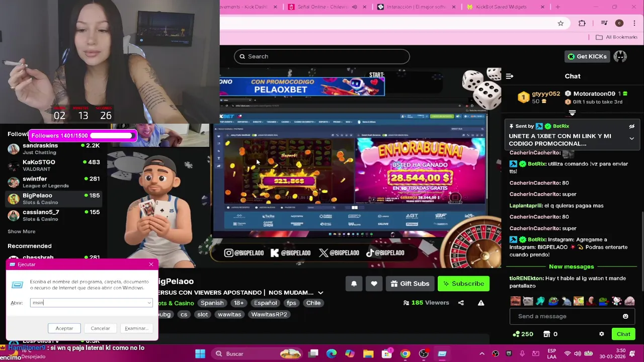Screen dimensions: 644x362
Task: Open KaKoSTGO channel in sidebar
Action: [54, 165]
